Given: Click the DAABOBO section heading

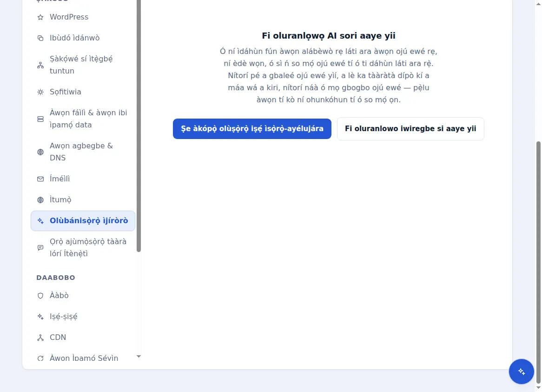Looking at the screenshot, I should 56,278.
